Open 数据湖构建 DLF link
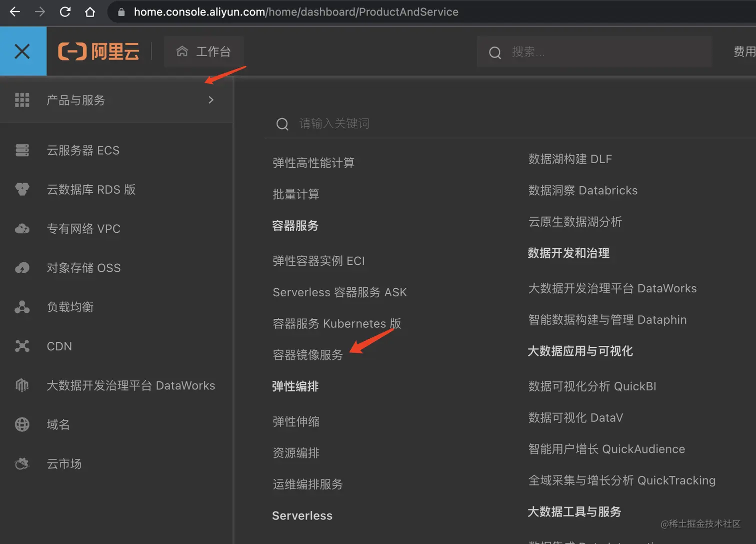The image size is (756, 544). pos(570,159)
